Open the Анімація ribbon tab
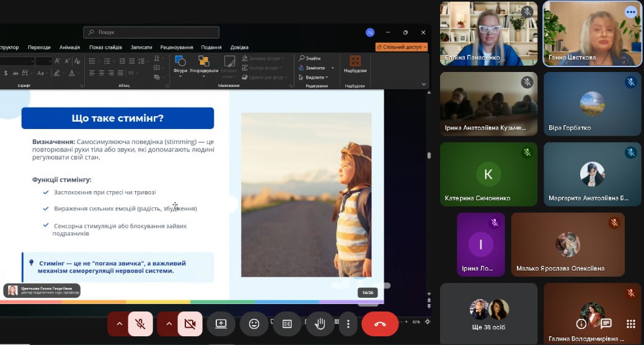 (69, 47)
